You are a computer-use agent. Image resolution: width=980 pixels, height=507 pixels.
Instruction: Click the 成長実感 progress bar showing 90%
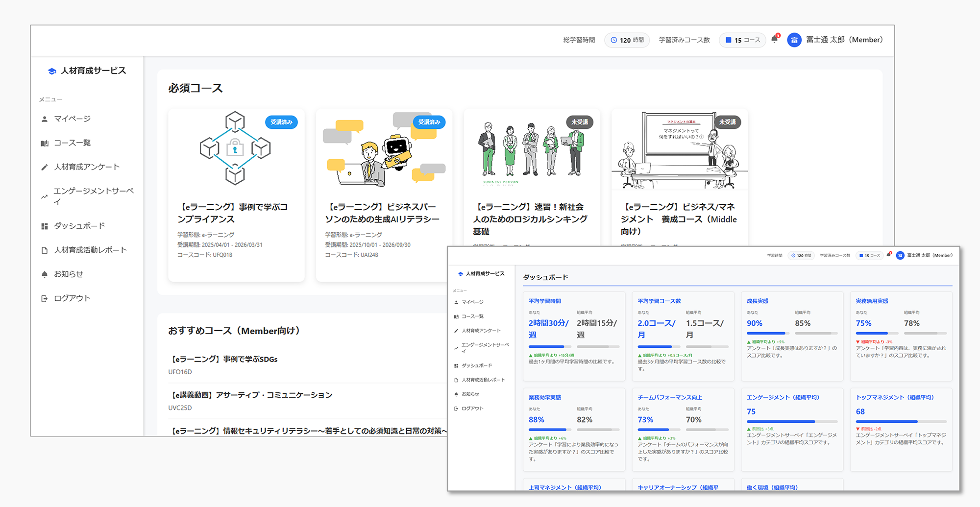click(767, 332)
